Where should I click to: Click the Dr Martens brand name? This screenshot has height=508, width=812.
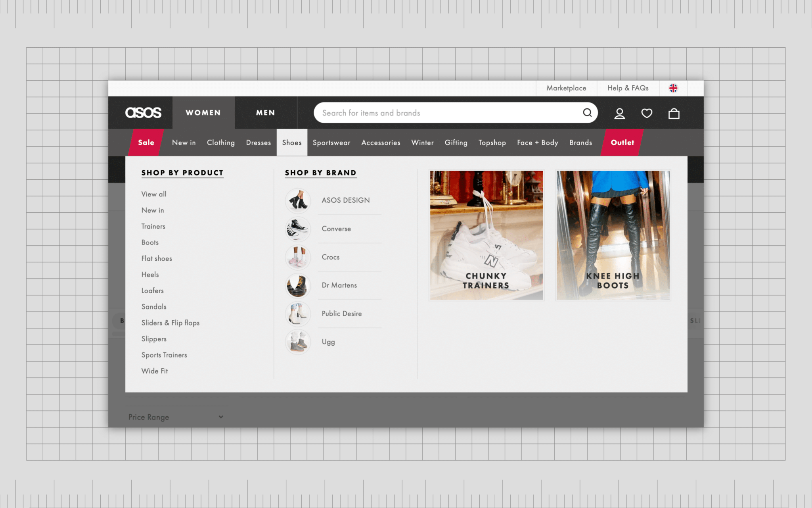[339, 285]
